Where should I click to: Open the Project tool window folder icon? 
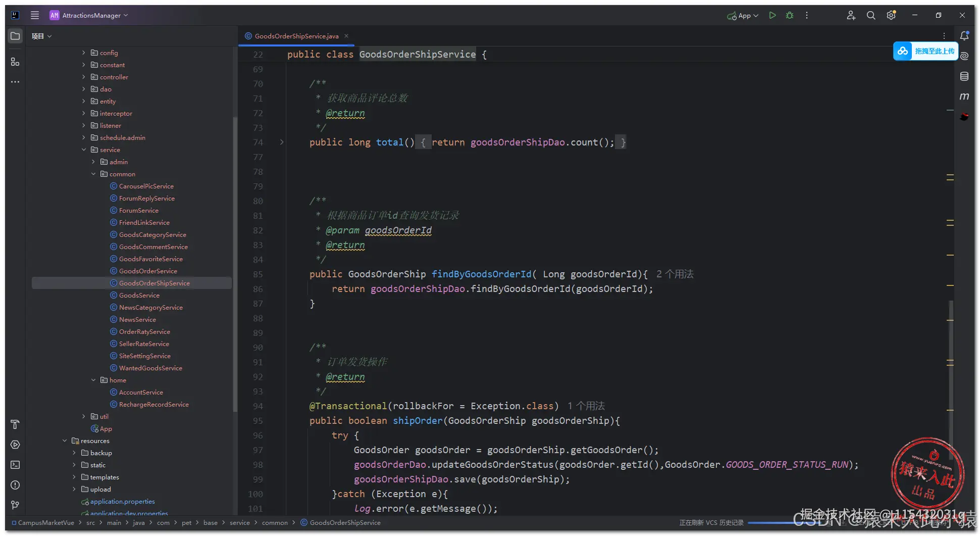click(15, 36)
